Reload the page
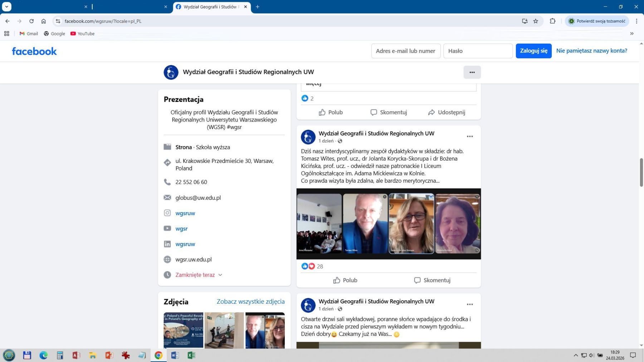The height and width of the screenshot is (362, 644). 31,21
